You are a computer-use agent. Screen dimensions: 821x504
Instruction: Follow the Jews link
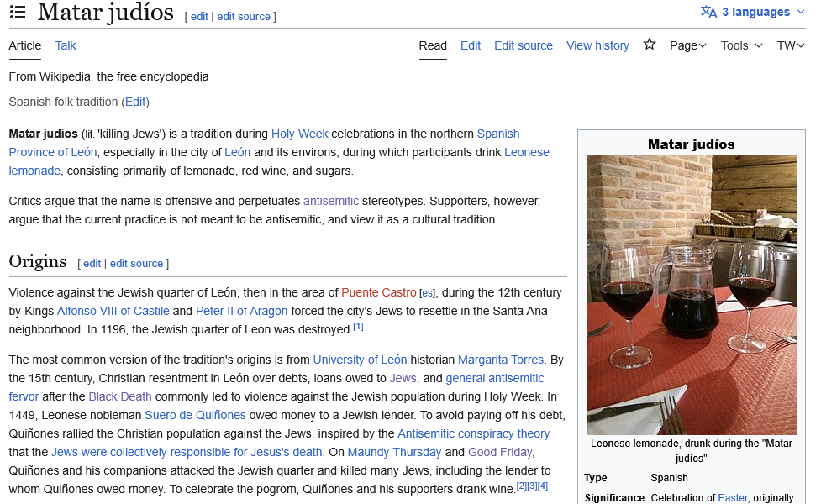[x=403, y=378]
